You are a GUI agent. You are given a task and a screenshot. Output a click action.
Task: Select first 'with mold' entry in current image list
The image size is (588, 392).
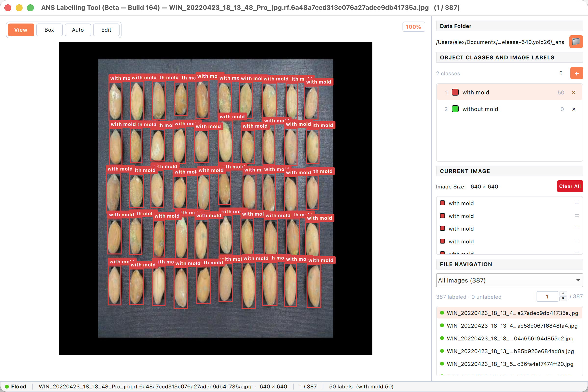tap(509, 203)
